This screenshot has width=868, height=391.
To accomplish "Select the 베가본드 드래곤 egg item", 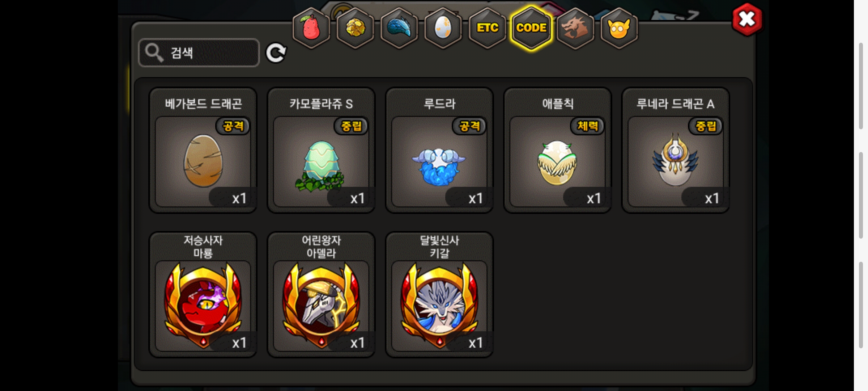I will pos(203,150).
